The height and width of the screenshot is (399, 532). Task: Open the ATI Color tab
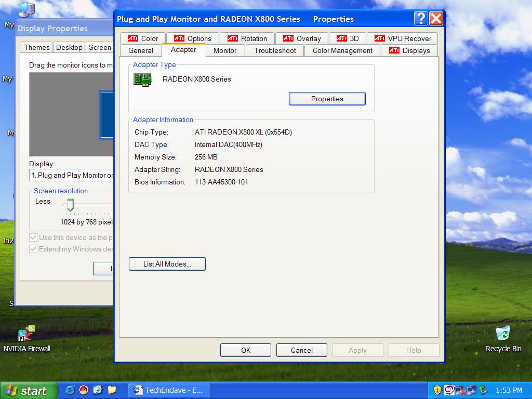tap(143, 38)
